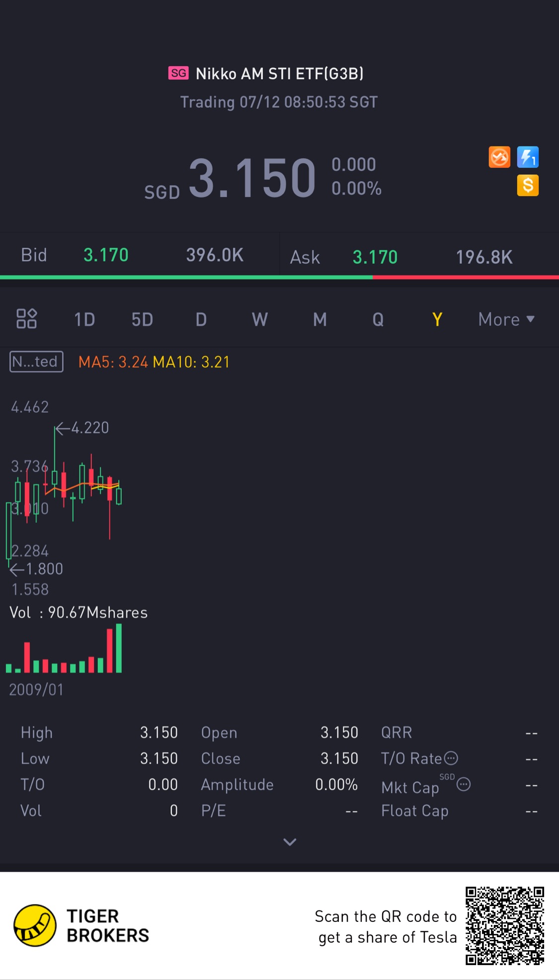Tap the P/E label
559x980 pixels.
coord(214,811)
